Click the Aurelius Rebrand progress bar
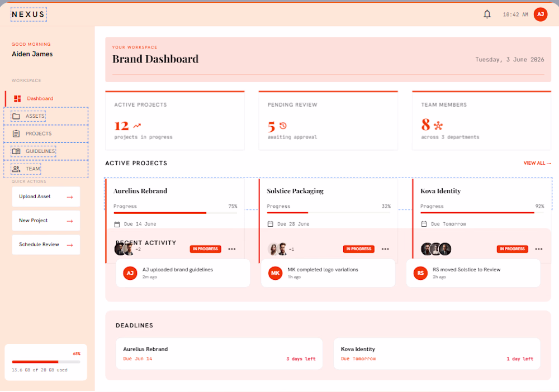The width and height of the screenshot is (559, 392). 176,213
